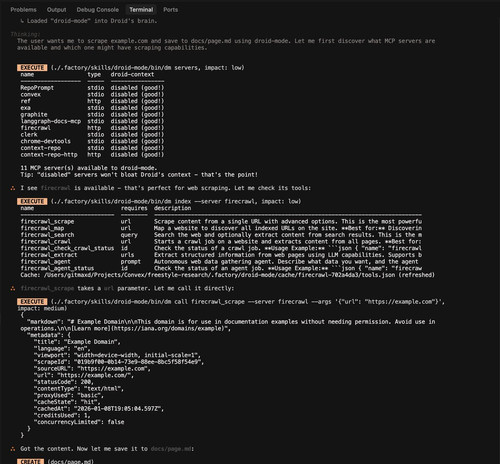
Task: Click the EXECUTE badge for dm call firecrawl_scrape
Action: pyautogui.click(x=32, y=302)
